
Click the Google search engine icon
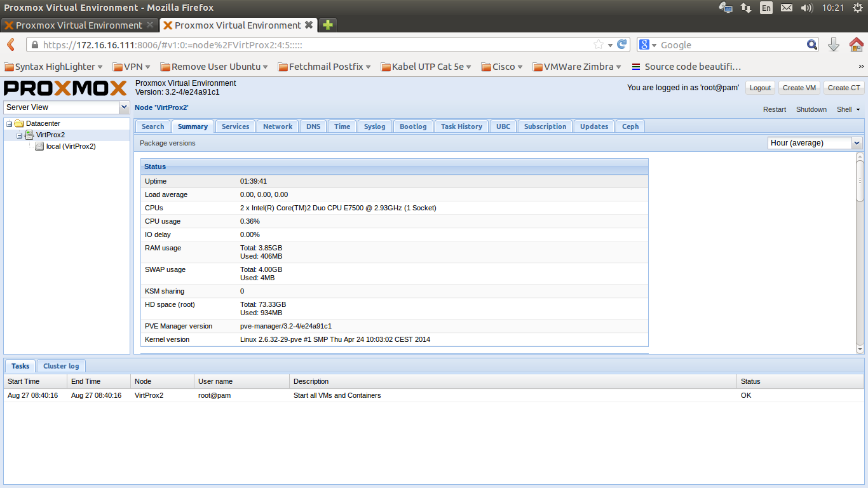tap(644, 44)
